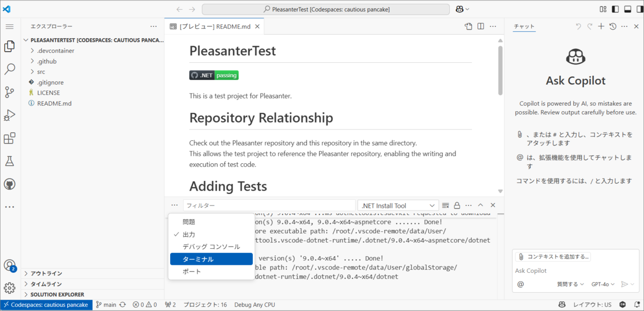Maximize the panel with up chevron

pyautogui.click(x=480, y=205)
